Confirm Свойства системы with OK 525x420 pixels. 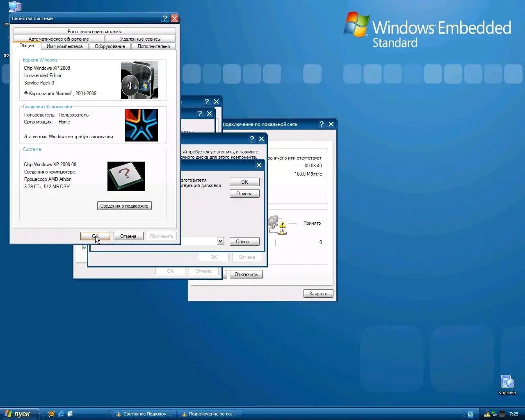click(95, 236)
